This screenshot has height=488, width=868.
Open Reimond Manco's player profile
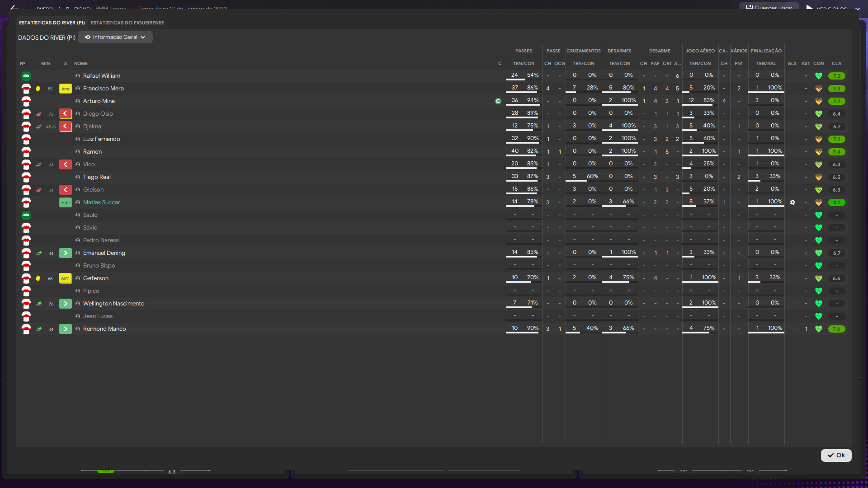(x=104, y=329)
